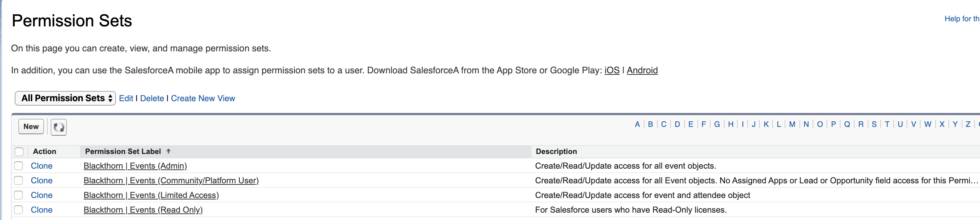Open Blackthorn | Events (Admin) permission set
This screenshot has width=980, height=220.
[135, 166]
